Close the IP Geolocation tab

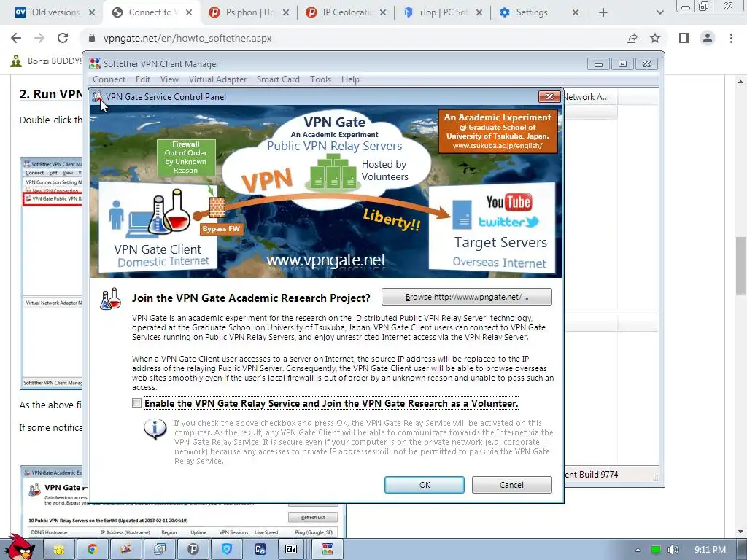coord(383,12)
